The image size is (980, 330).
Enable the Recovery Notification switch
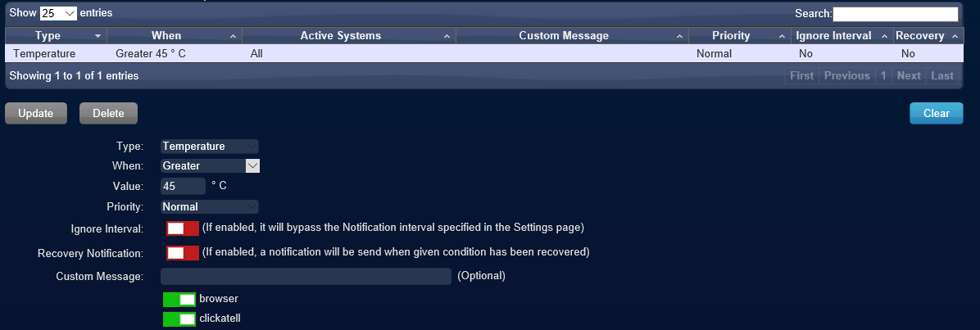[x=183, y=252]
